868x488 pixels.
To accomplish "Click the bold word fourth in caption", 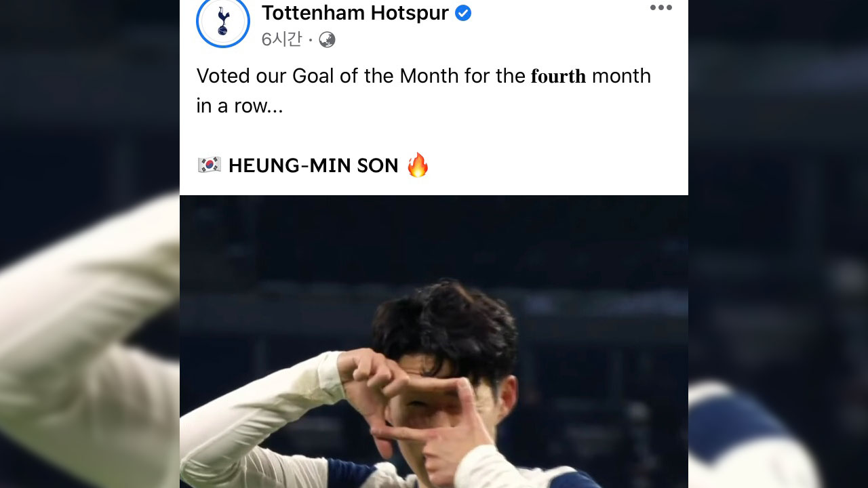I will coord(558,76).
